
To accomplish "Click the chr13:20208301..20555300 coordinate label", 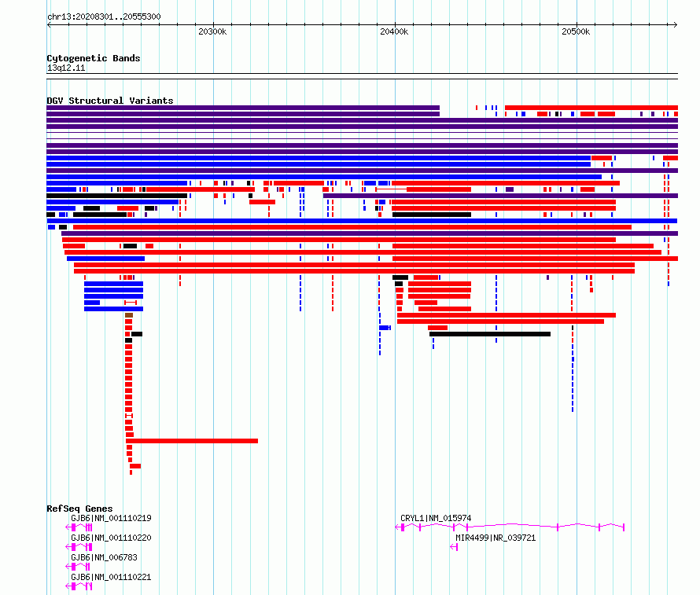I will click(104, 17).
